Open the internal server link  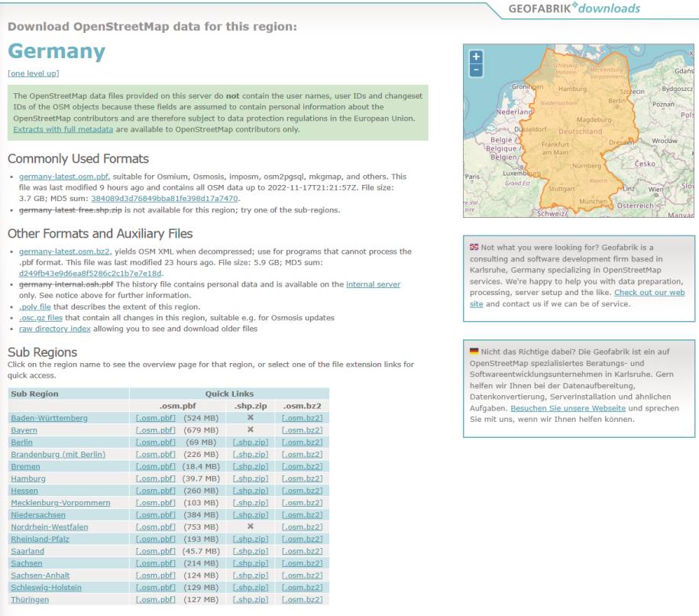tap(373, 284)
